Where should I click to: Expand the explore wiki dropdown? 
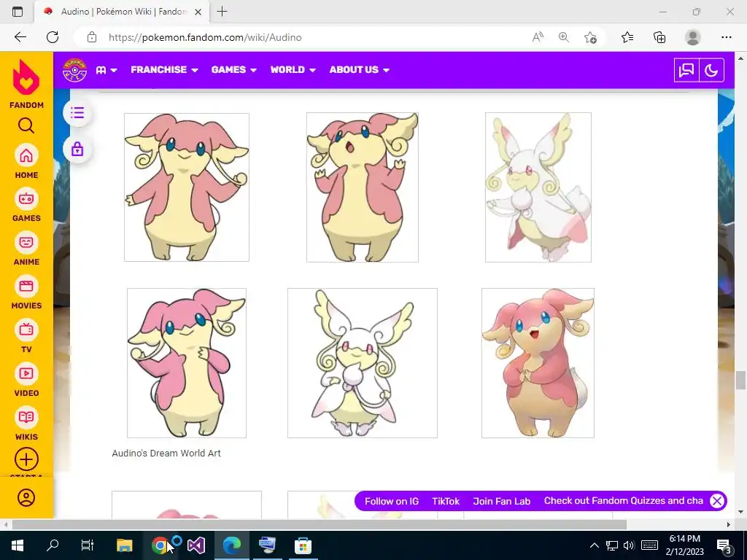click(x=107, y=70)
